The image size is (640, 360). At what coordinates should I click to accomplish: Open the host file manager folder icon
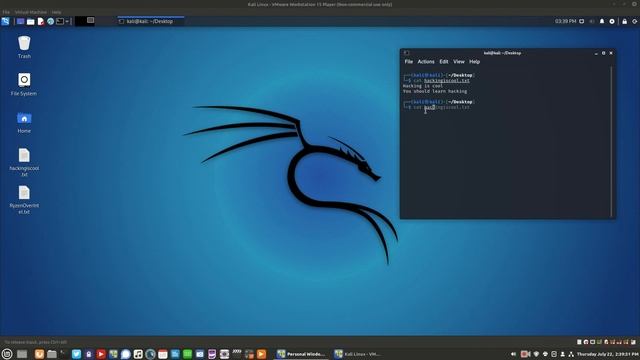pyautogui.click(x=52, y=354)
